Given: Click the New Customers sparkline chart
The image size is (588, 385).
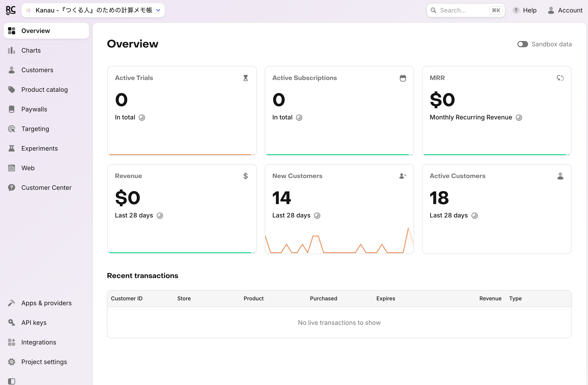Looking at the screenshot, I should click(339, 240).
